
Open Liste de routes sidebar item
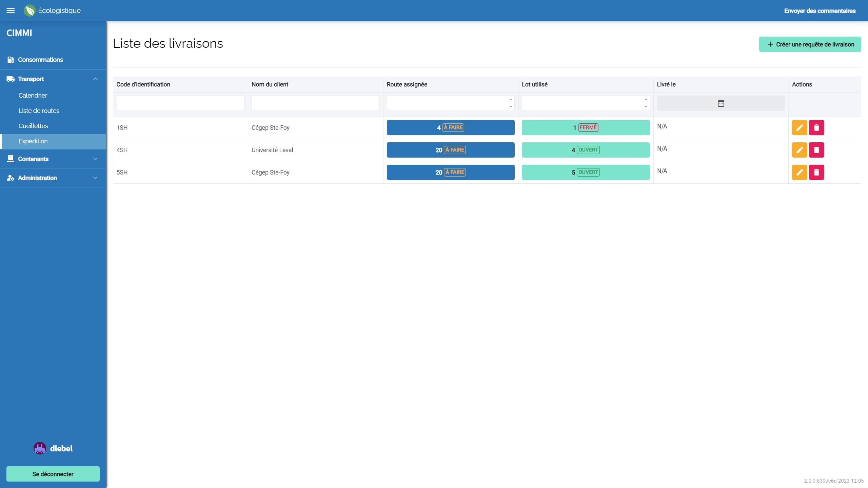pyautogui.click(x=39, y=111)
